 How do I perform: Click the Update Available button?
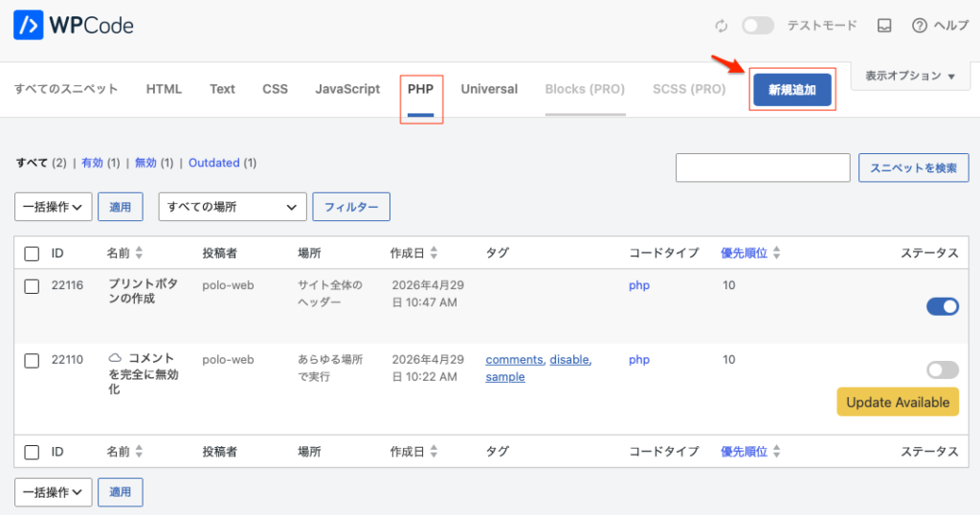tap(898, 402)
